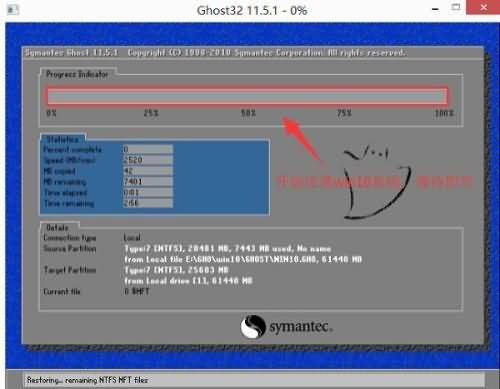This screenshot has width=500, height=389.
Task: Click the 50% progress marker label
Action: pos(248,113)
